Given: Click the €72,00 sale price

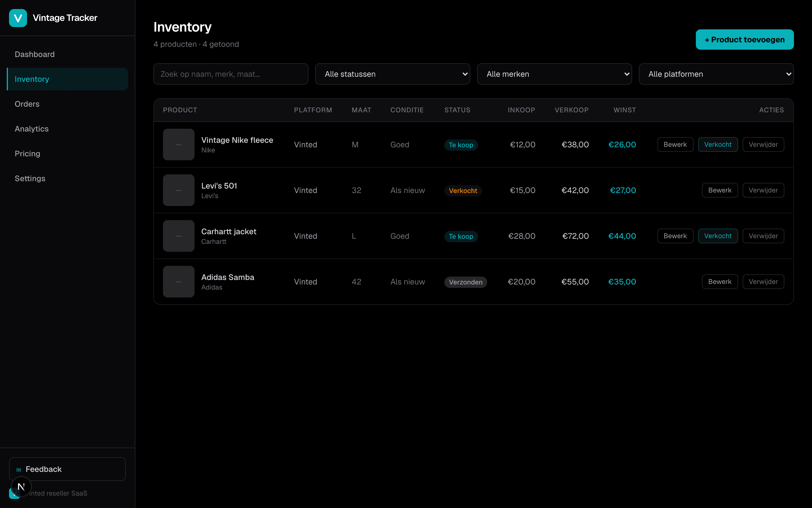Looking at the screenshot, I should point(575,236).
